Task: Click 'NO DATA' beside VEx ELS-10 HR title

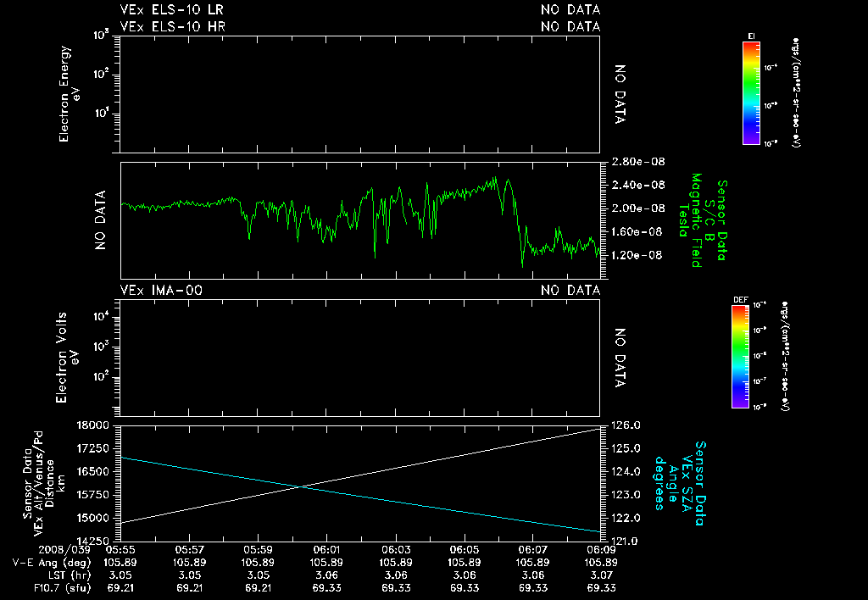Action: [570, 26]
